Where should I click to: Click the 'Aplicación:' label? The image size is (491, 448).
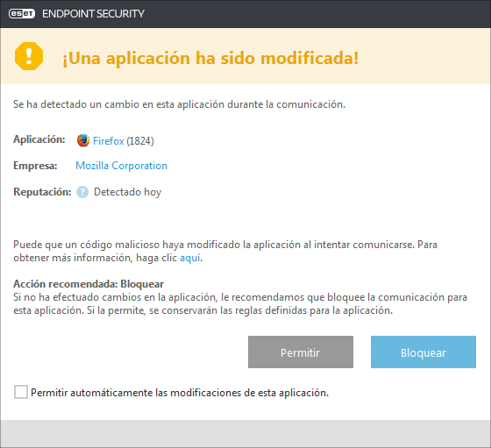(39, 139)
